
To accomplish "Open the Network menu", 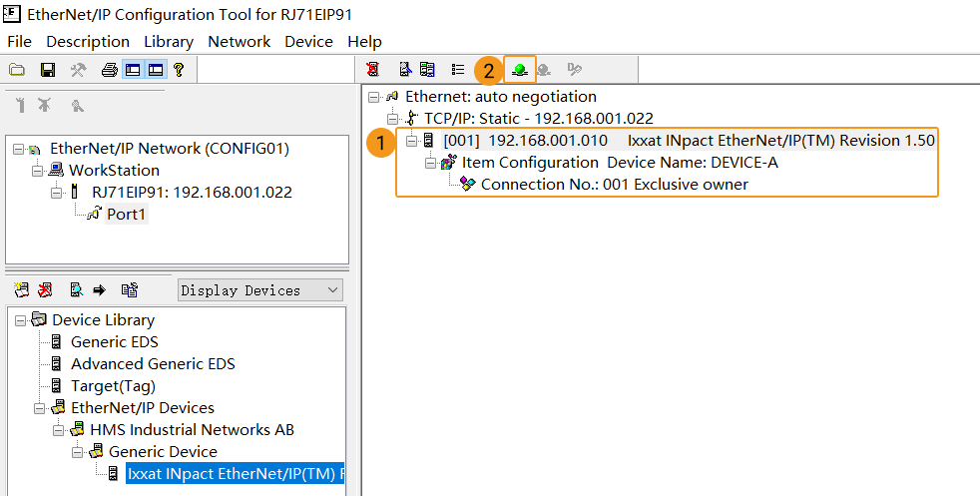I will point(239,41).
